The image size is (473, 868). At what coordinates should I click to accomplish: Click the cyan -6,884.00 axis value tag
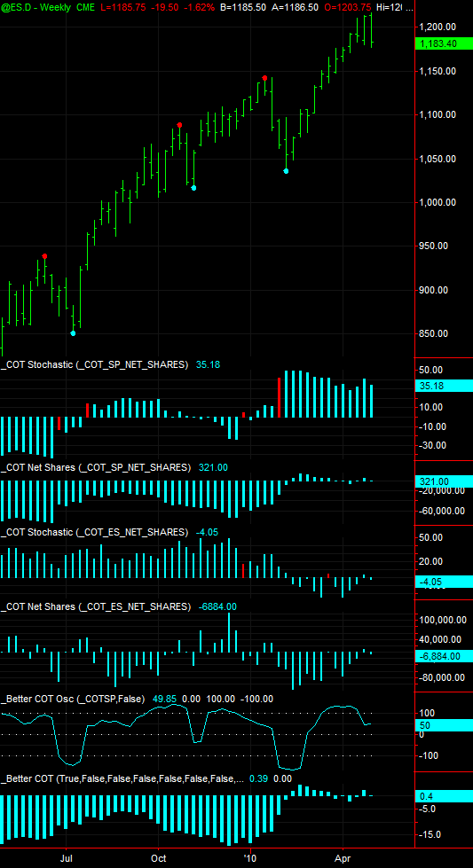[444, 656]
